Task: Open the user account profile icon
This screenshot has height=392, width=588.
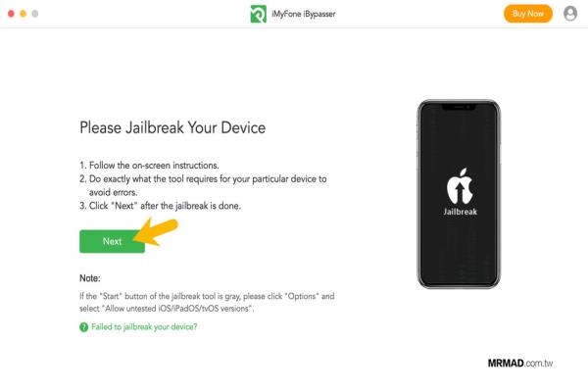Action: coord(570,14)
